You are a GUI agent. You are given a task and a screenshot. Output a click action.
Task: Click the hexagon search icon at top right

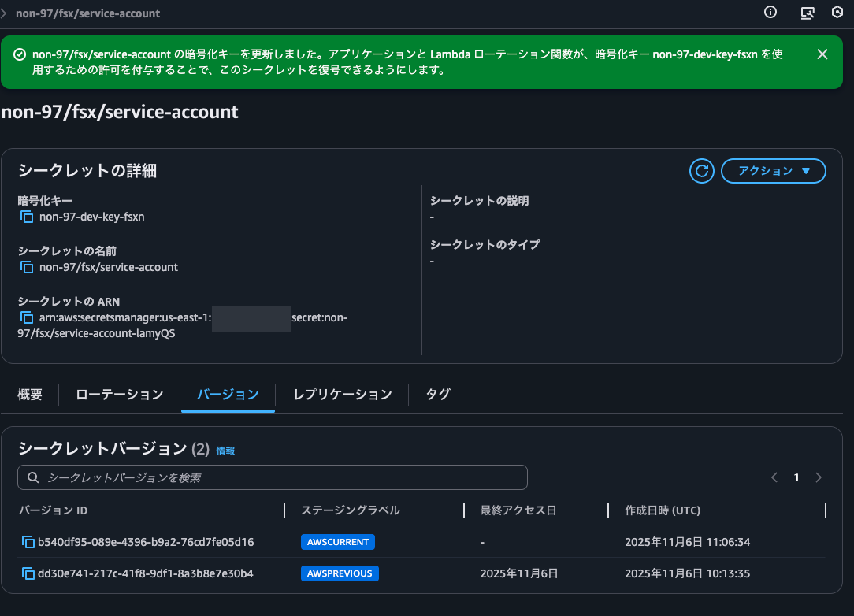[x=837, y=13]
